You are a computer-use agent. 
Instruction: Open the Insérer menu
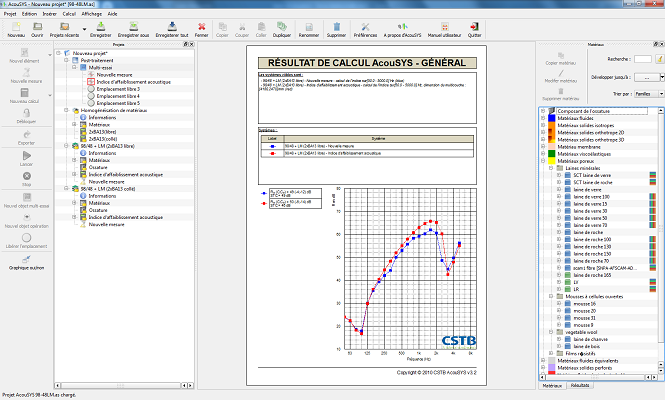[50, 14]
